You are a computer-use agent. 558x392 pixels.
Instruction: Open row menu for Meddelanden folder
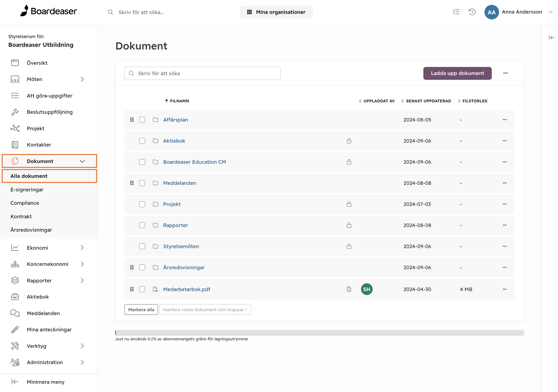click(505, 183)
